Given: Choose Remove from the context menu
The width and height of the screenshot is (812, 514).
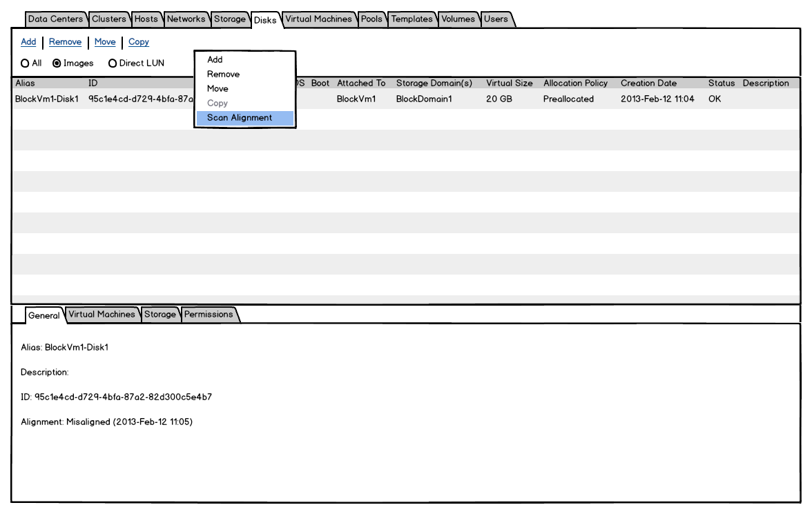Looking at the screenshot, I should (223, 75).
